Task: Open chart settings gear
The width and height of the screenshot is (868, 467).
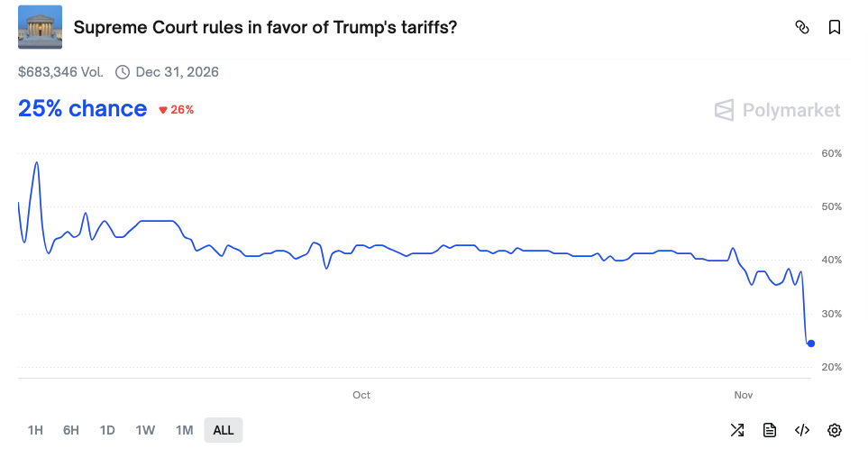Action: (835, 430)
